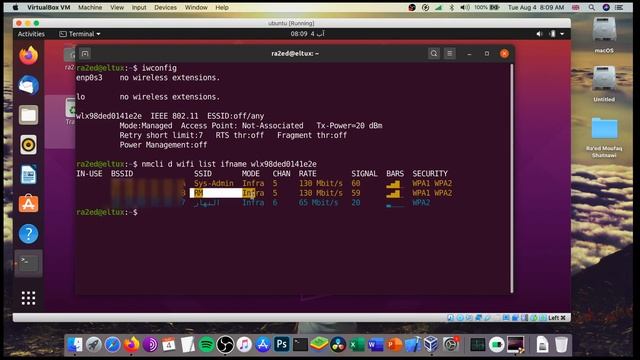The image size is (640, 360).
Task: Launch Thunderbird mail from Ubuntu dock
Action: point(28,85)
